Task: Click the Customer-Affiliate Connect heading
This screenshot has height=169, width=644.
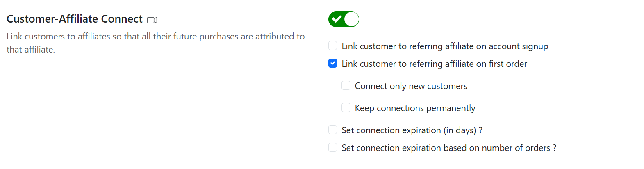Action: tap(75, 19)
